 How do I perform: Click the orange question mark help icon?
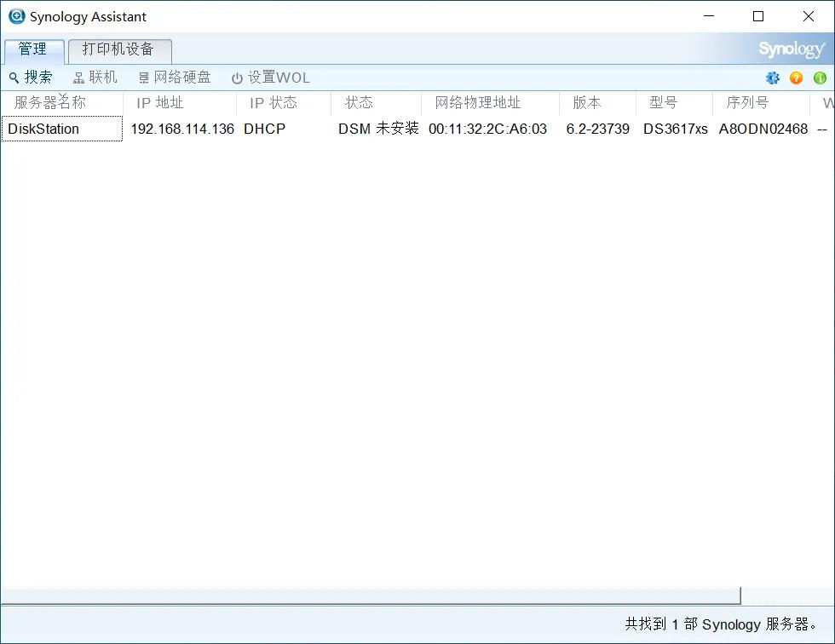tap(795, 78)
